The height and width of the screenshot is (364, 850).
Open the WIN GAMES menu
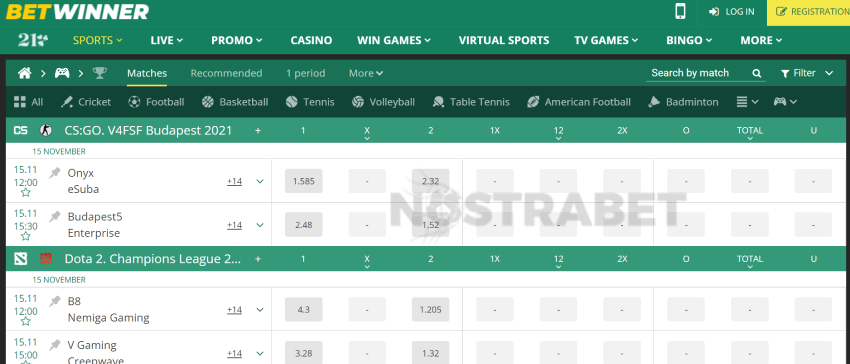pyautogui.click(x=394, y=40)
